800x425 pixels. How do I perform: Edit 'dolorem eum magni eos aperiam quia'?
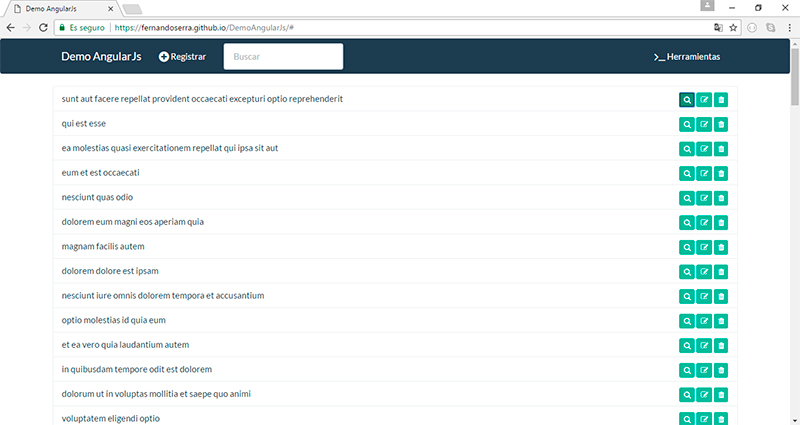(704, 222)
